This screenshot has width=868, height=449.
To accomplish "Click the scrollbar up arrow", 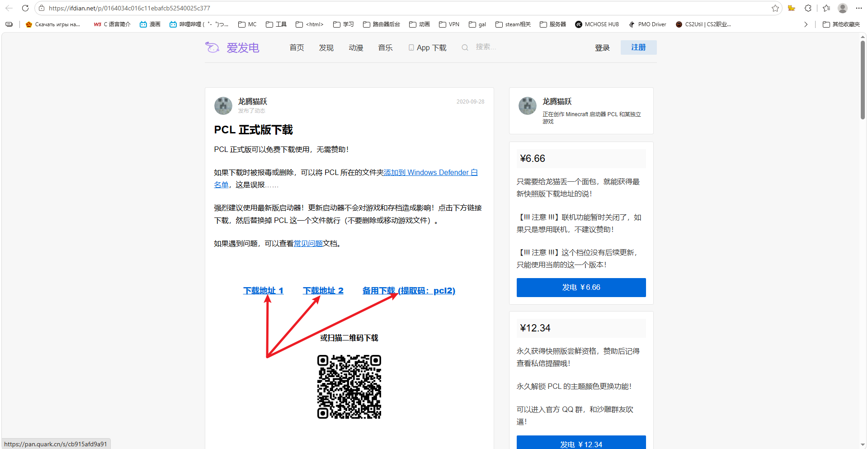I will (x=863, y=37).
